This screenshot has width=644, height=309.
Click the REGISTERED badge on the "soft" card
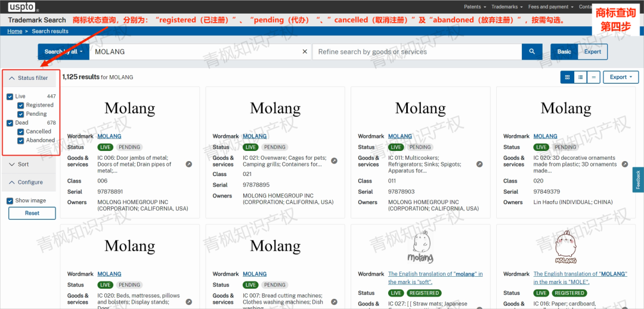424,293
